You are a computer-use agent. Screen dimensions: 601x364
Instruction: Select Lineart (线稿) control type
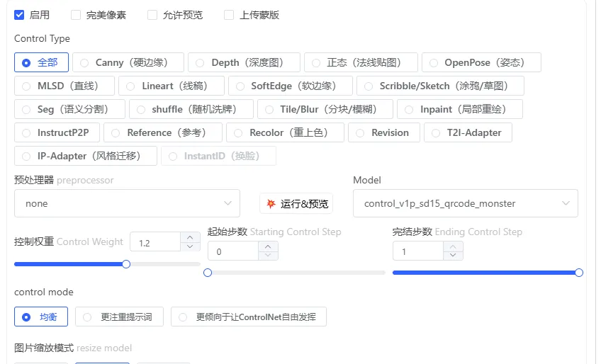tap(172, 86)
